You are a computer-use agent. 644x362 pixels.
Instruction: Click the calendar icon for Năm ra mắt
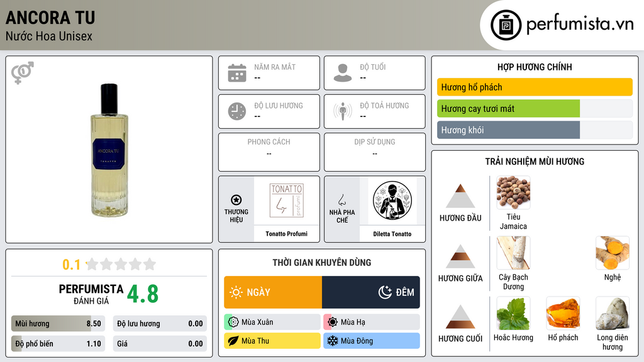(237, 73)
